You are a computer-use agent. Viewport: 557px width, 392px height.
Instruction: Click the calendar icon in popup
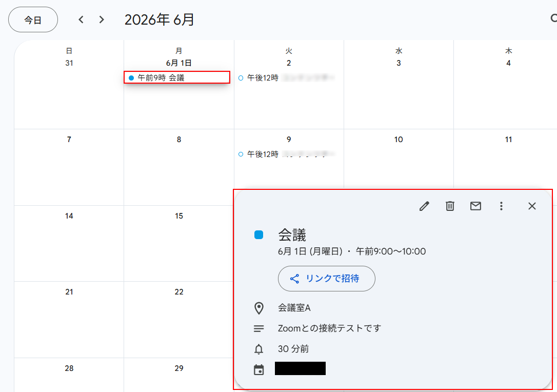(x=259, y=370)
